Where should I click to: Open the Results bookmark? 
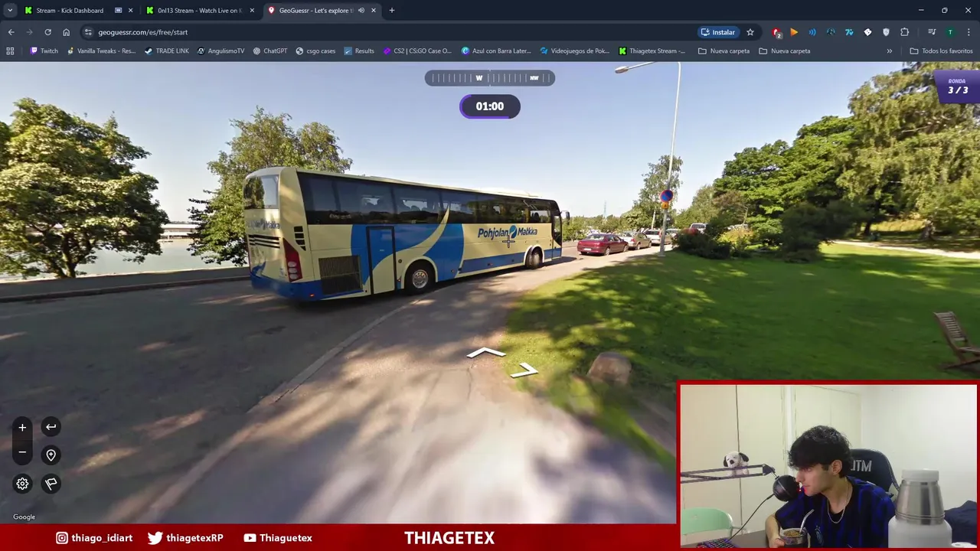point(359,51)
